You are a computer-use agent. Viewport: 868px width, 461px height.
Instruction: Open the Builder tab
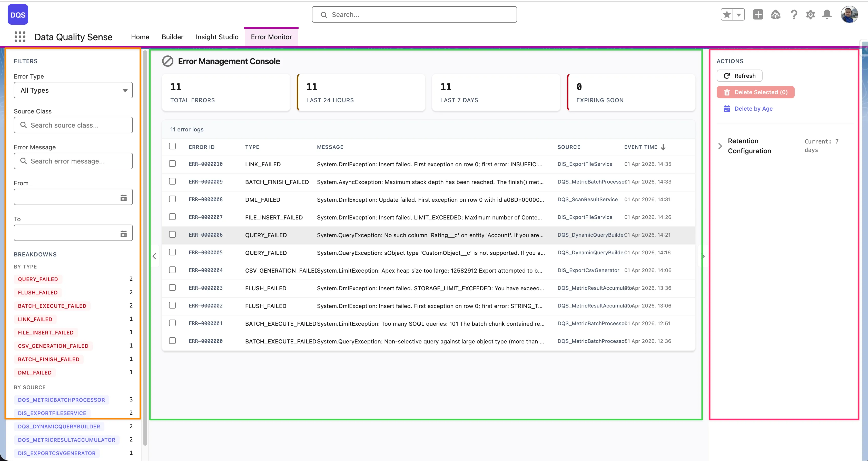[172, 37]
